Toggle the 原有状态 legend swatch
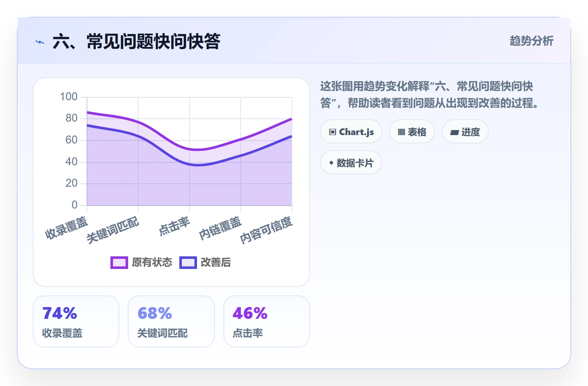 [x=119, y=263]
